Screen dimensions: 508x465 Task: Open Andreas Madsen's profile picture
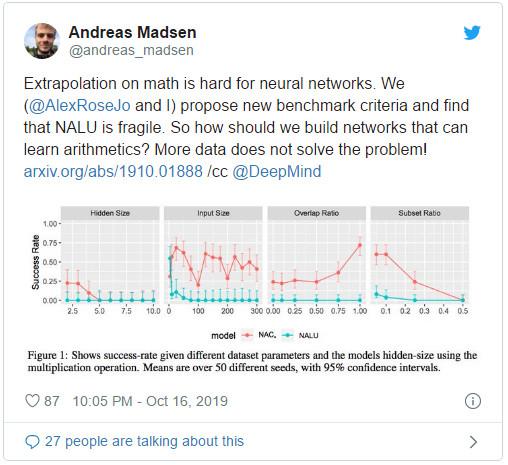point(42,41)
